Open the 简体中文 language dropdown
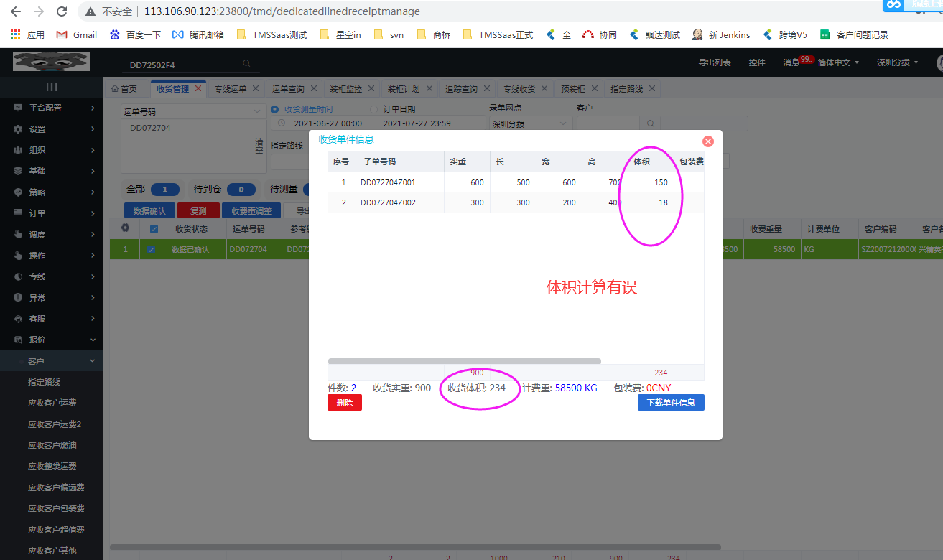 [838, 62]
